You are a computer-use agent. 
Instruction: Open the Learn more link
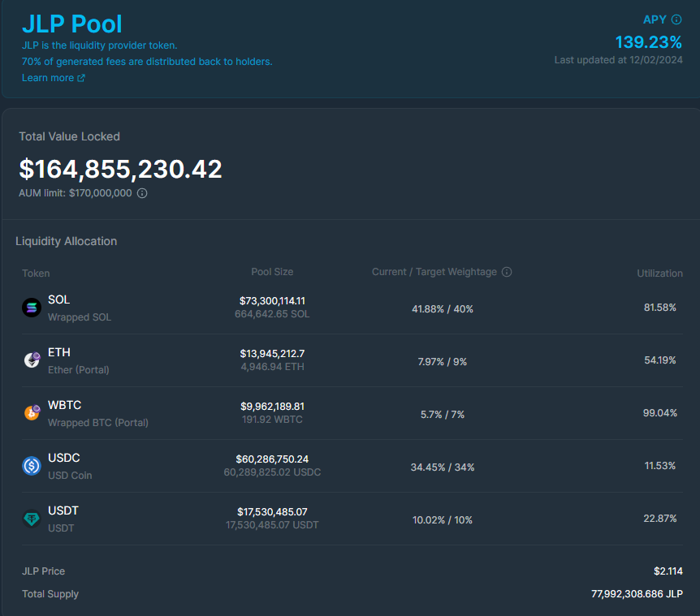point(53,78)
